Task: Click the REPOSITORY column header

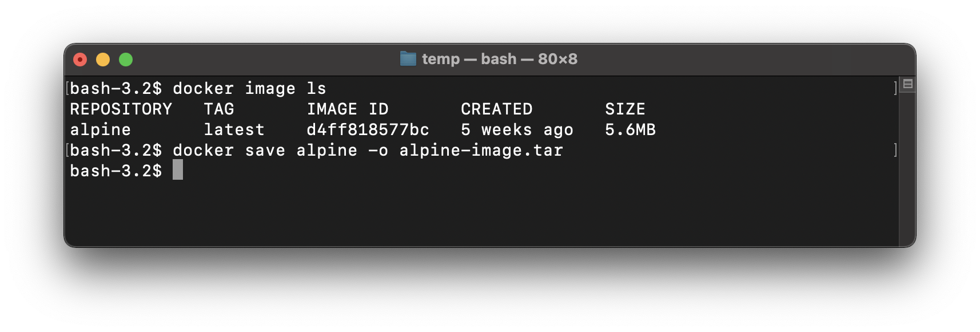Action: pos(121,109)
